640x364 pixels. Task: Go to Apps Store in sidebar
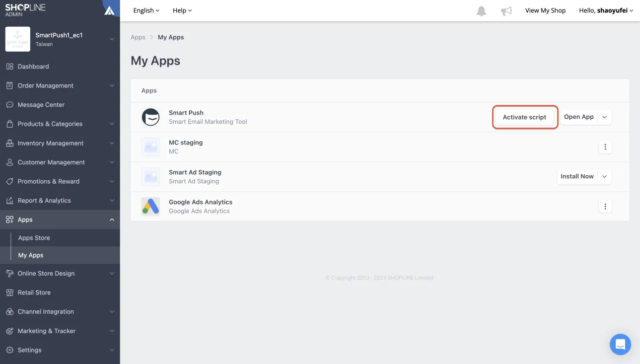(34, 238)
